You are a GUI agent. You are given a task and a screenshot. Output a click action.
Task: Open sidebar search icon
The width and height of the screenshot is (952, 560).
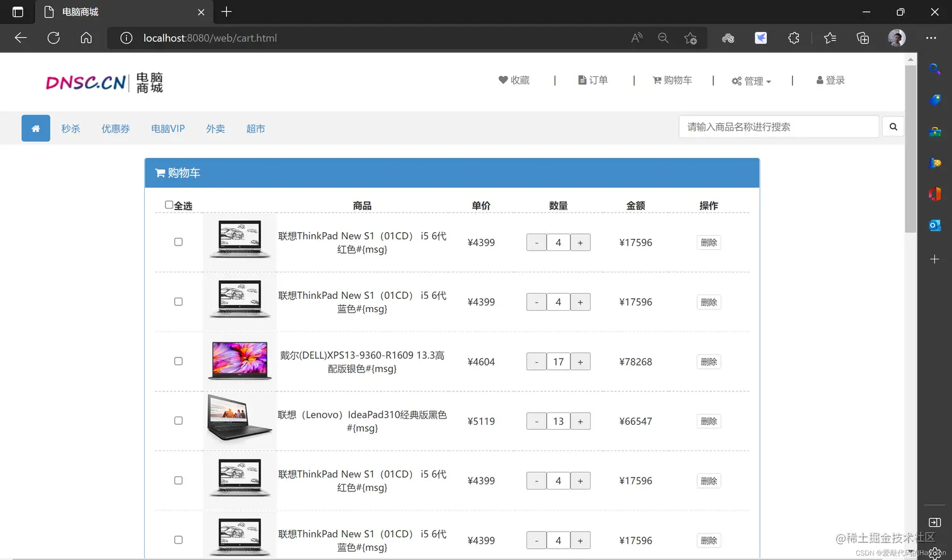pos(935,69)
